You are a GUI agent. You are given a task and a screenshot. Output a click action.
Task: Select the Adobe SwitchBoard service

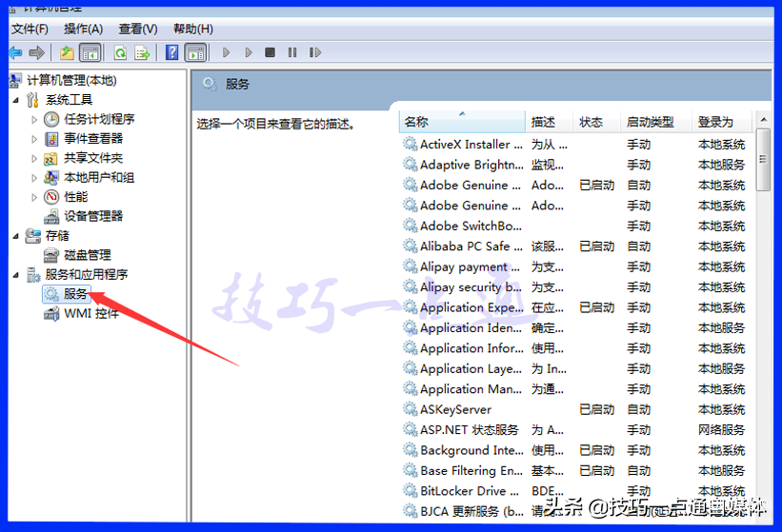tap(573, 227)
